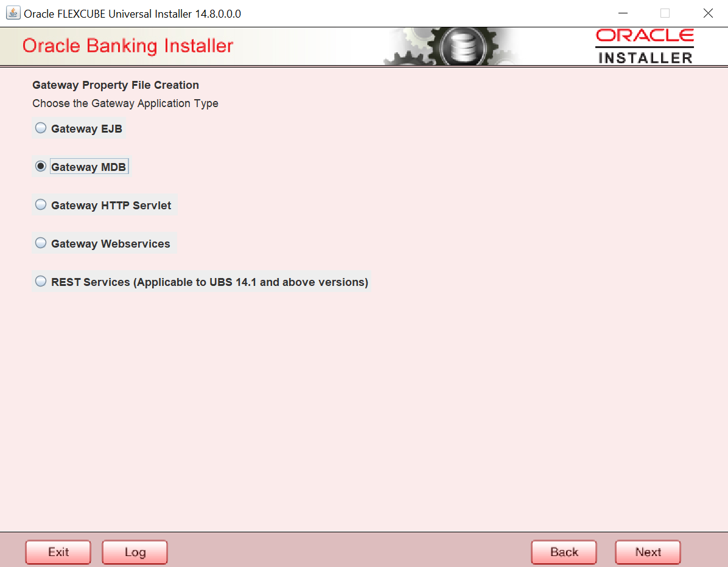Go Back to previous installer step

click(x=564, y=552)
